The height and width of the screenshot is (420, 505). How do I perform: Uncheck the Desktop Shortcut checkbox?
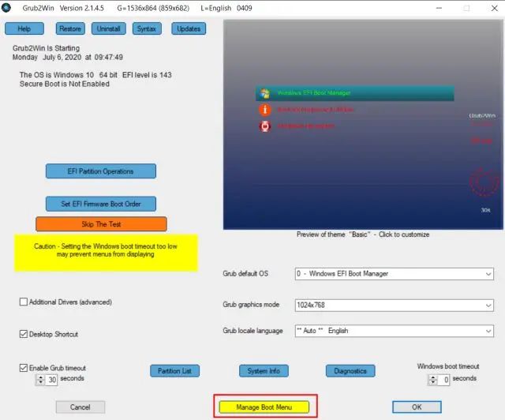click(x=24, y=334)
